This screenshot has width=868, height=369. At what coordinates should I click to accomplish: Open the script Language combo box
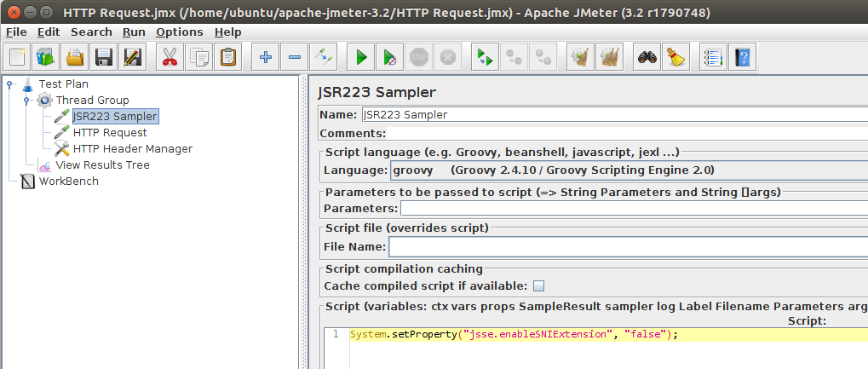tap(629, 170)
